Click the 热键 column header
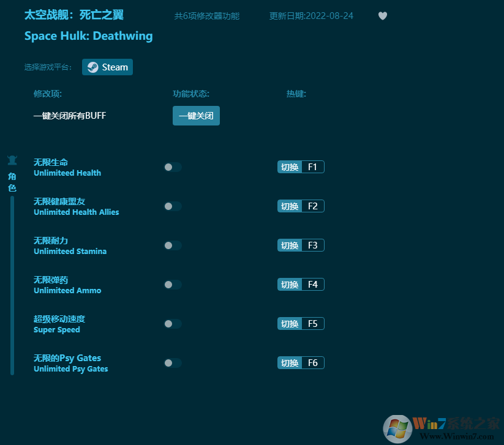The image size is (504, 445). coord(296,94)
